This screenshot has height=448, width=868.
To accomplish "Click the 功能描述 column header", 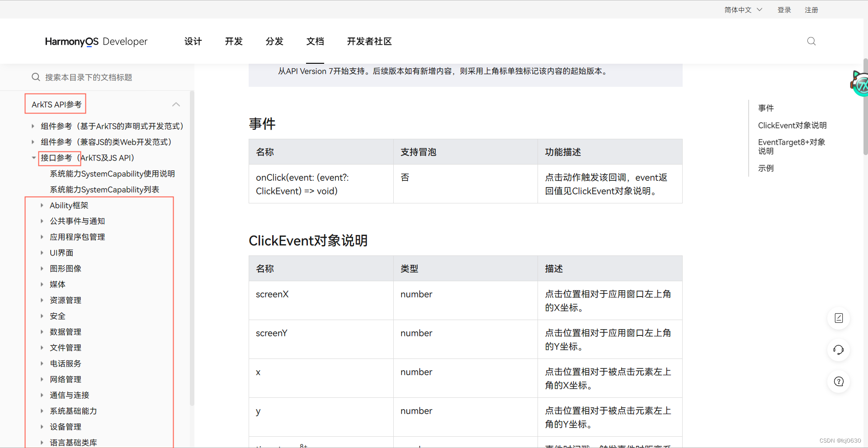I will 610,152.
